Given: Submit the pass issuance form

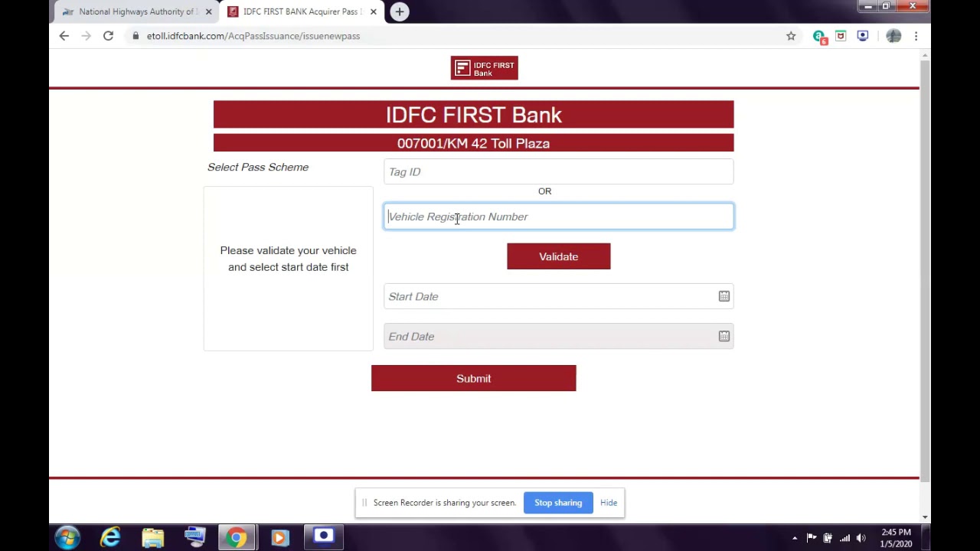Looking at the screenshot, I should click(x=473, y=378).
